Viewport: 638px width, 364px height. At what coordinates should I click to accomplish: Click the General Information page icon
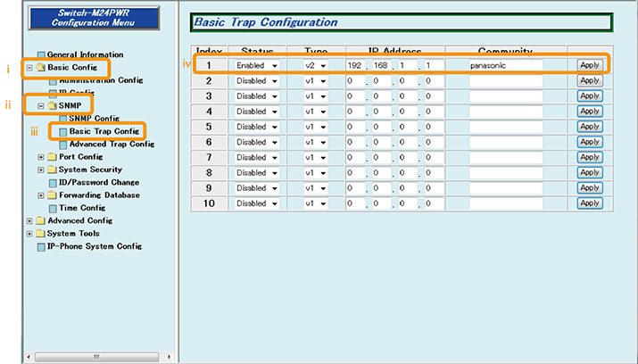point(41,55)
